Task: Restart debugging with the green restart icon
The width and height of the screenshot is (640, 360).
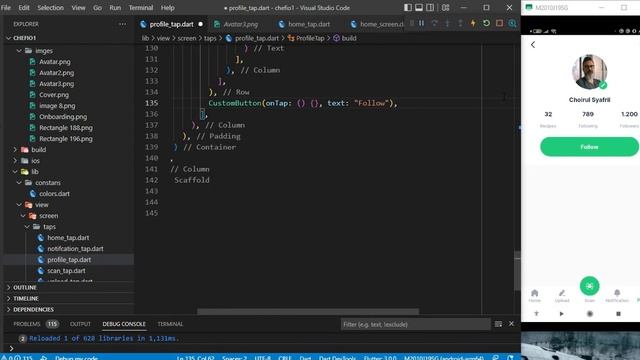Action: point(486,24)
